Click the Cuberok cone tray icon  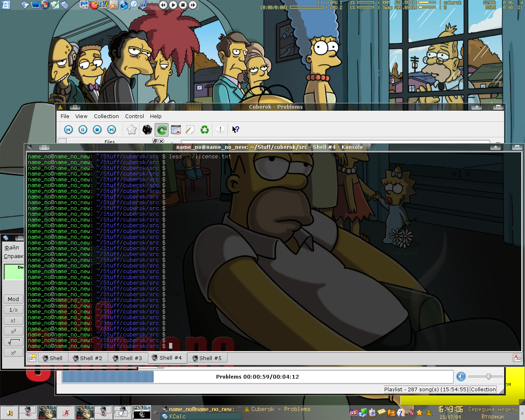[x=429, y=413]
